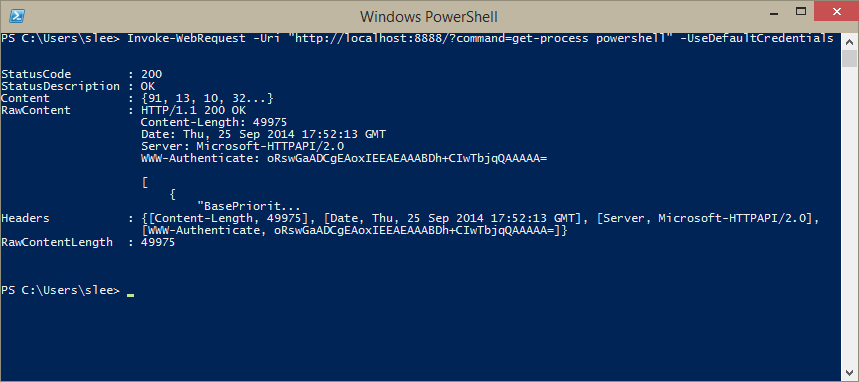The width and height of the screenshot is (859, 382).
Task: Select the vertical scrollbar thumb
Action: (849, 58)
